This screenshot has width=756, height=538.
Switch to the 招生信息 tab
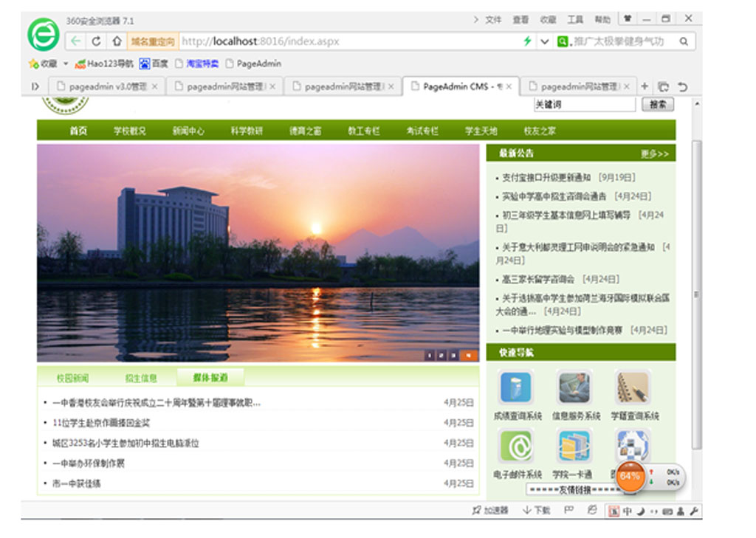[x=141, y=378]
